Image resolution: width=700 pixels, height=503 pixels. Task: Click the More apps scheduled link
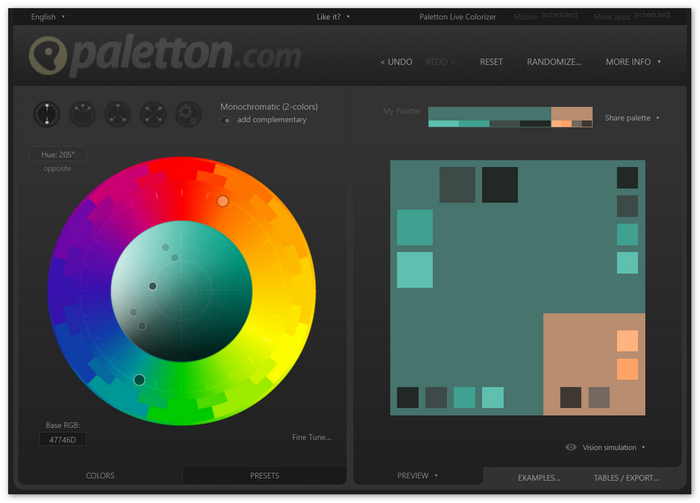click(632, 16)
